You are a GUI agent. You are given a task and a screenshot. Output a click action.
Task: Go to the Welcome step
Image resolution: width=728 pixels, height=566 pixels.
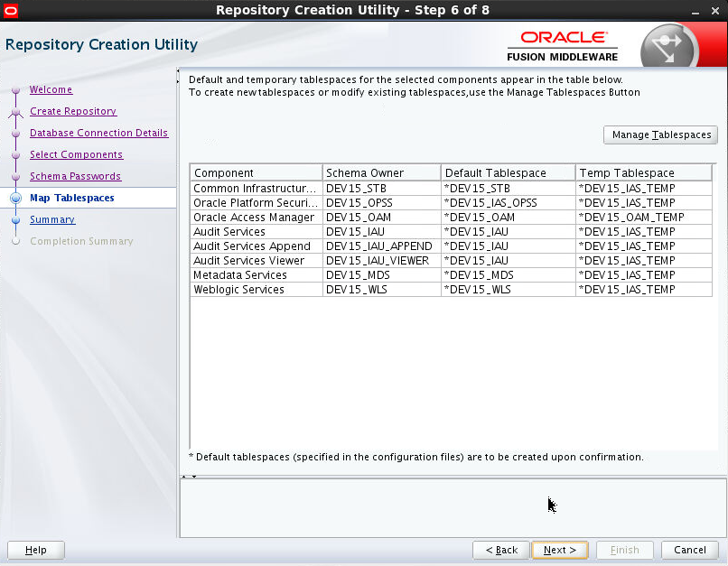coord(51,89)
